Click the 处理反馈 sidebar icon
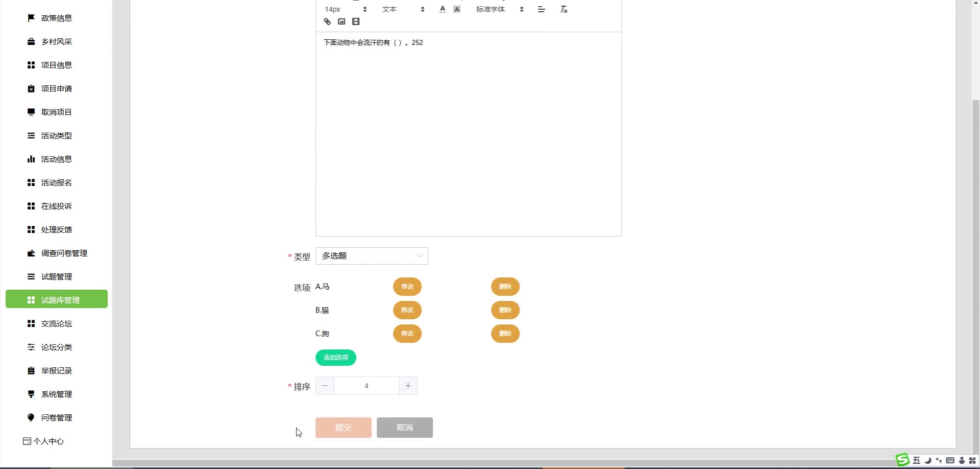 31,229
